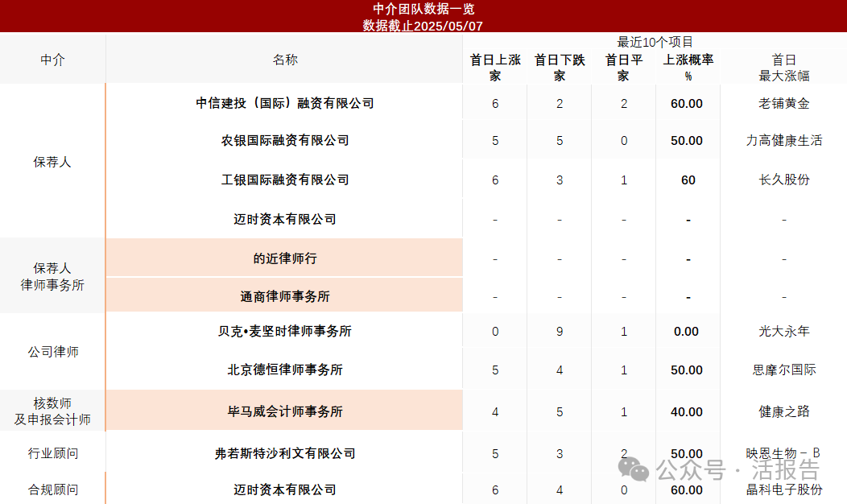
Task: Select 60.00 probability in 中信建投 row
Action: [687, 103]
